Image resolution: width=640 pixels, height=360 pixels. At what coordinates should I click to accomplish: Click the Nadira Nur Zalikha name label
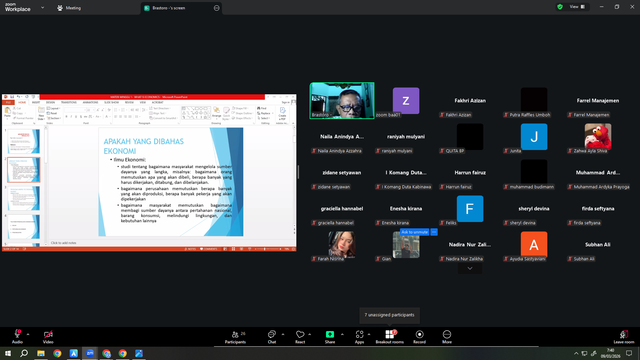tap(461, 259)
